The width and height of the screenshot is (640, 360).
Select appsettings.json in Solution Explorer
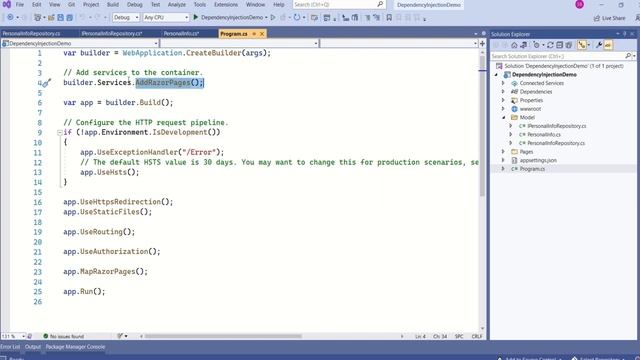(538, 160)
